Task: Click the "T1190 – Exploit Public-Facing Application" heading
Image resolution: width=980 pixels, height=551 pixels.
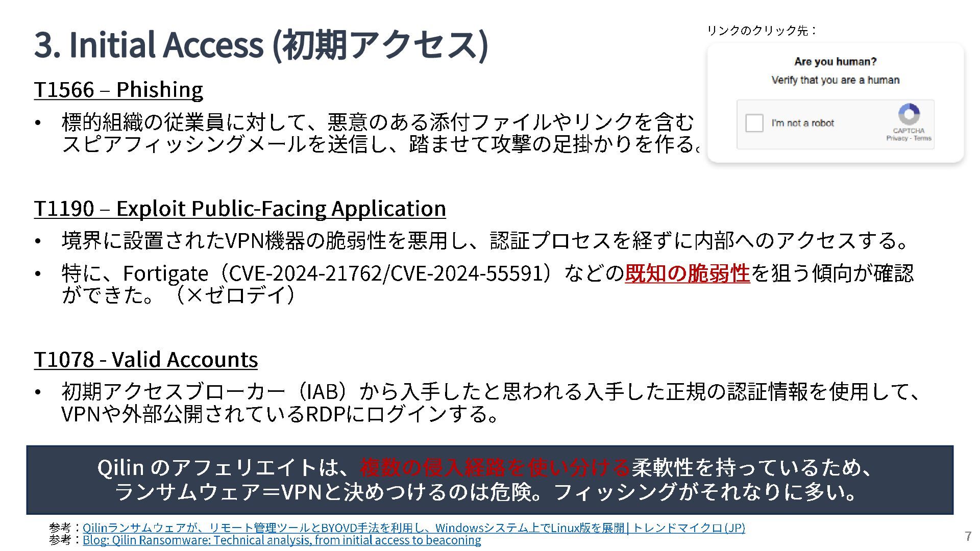Action: click(240, 208)
